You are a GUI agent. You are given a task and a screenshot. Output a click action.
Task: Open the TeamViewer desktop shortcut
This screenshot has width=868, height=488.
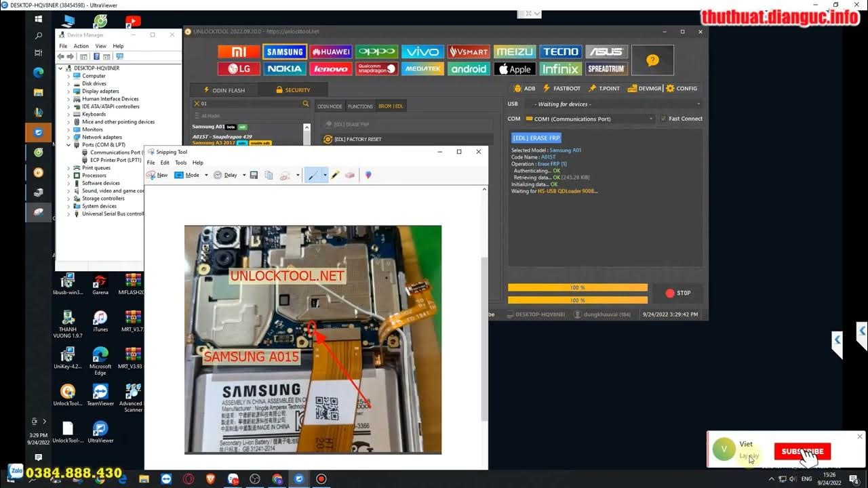100,395
